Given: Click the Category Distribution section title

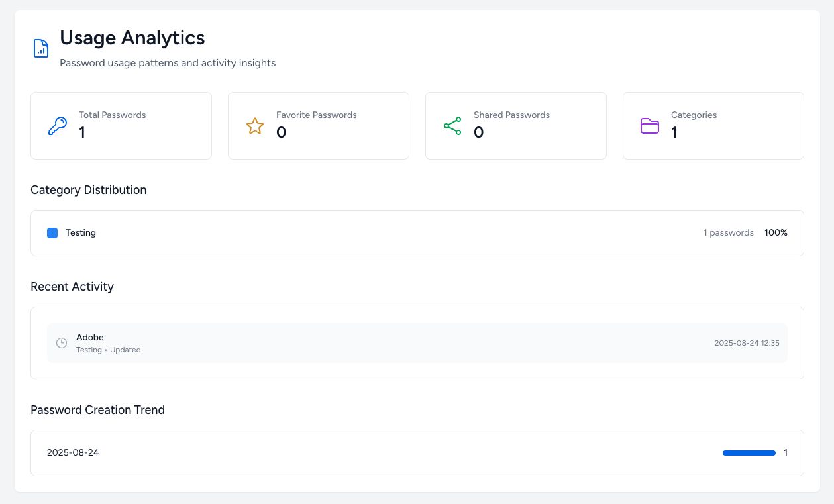Looking at the screenshot, I should click(x=89, y=190).
